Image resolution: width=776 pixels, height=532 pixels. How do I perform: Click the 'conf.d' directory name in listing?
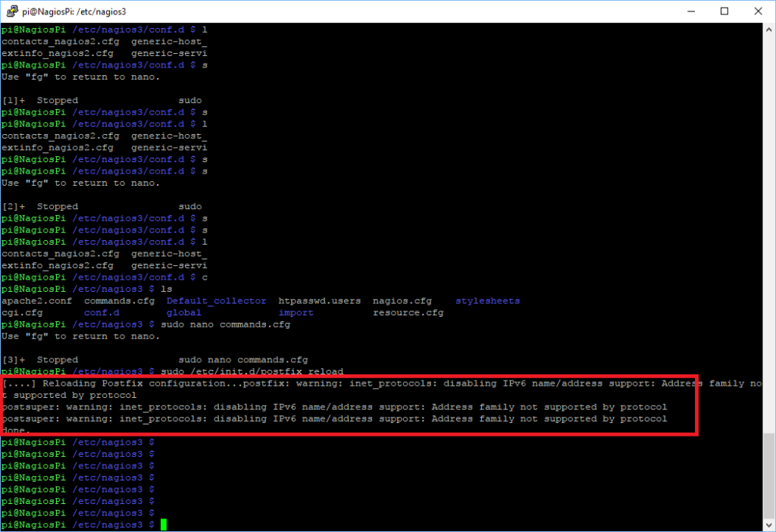102,313
